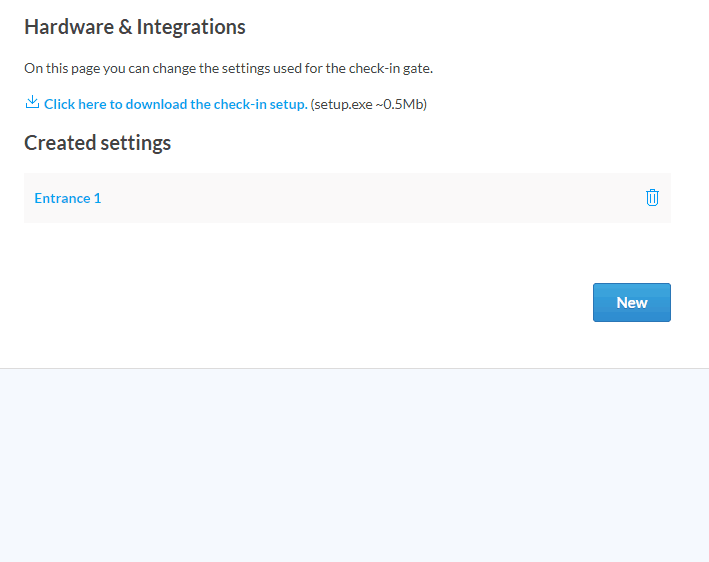The image size is (709, 562).
Task: Add a setting with the New button
Action: pos(631,302)
